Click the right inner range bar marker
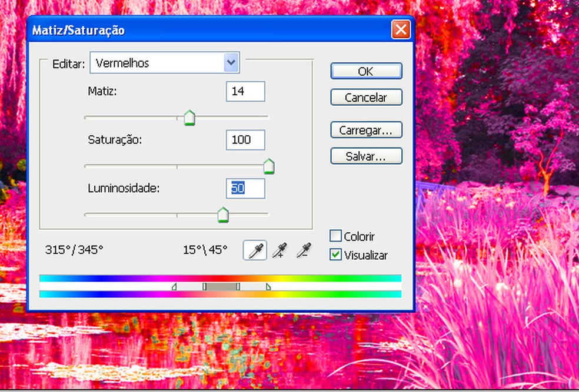579x392 pixels. click(x=238, y=287)
